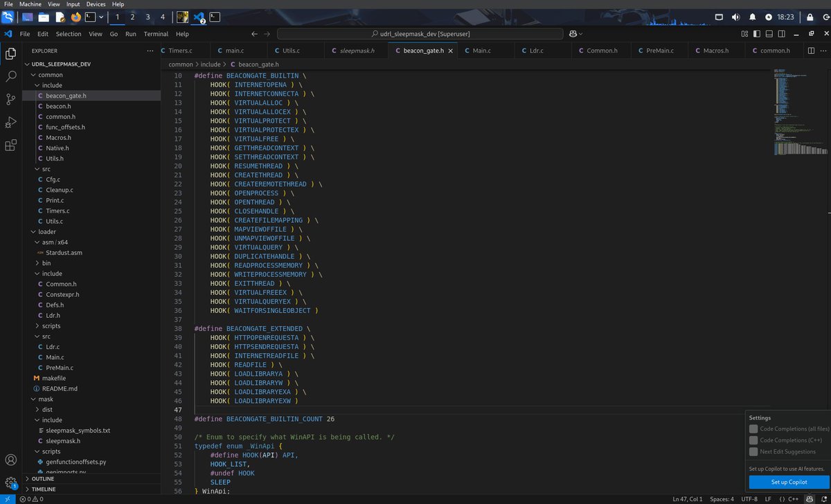Open the Run menu
The height and width of the screenshot is (504, 831).
(x=131, y=34)
